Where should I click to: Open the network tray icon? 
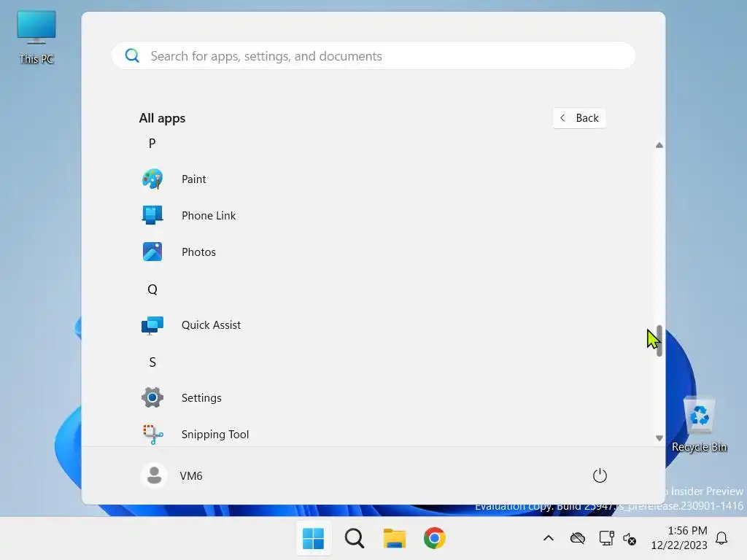(x=606, y=538)
